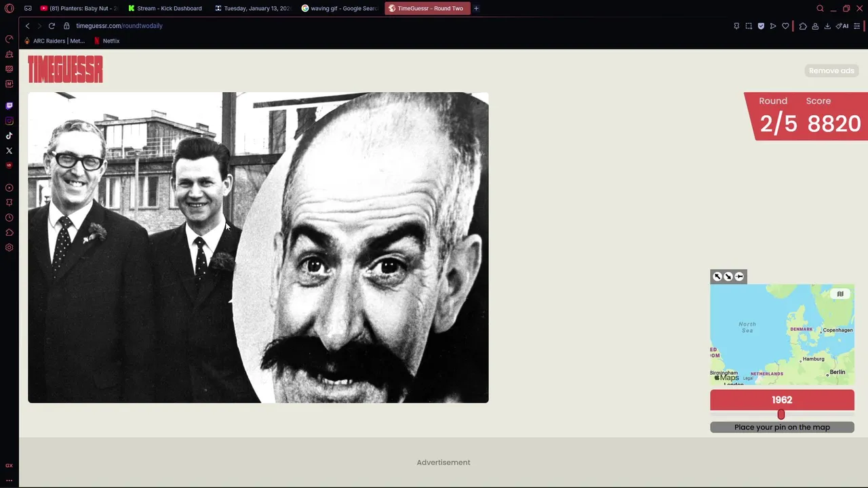Viewport: 868px width, 488px height.
Task: Open History clock in sidebar
Action: click(x=9, y=218)
